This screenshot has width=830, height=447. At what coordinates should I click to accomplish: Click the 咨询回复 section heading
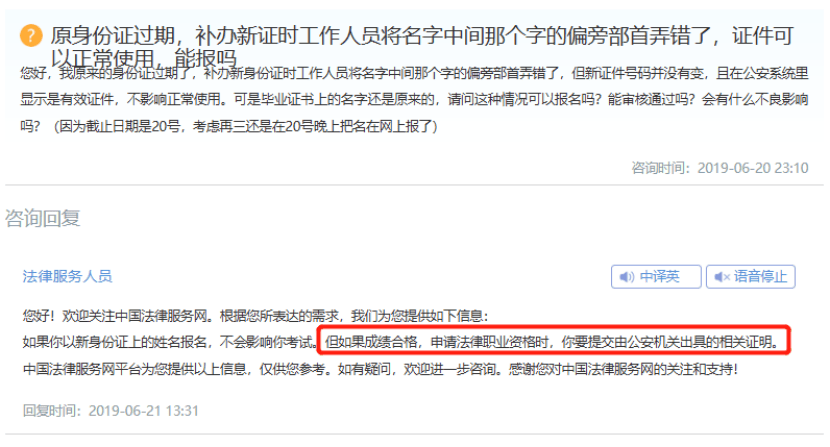pyautogui.click(x=43, y=218)
